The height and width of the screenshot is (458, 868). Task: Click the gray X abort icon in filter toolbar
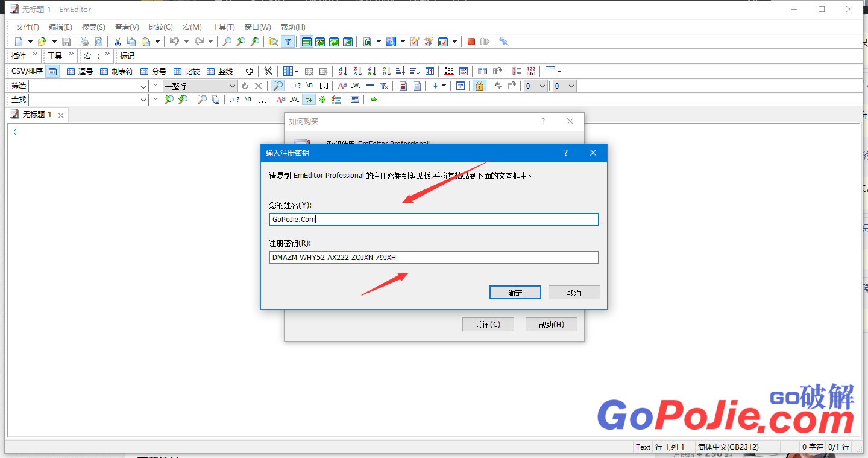[258, 86]
